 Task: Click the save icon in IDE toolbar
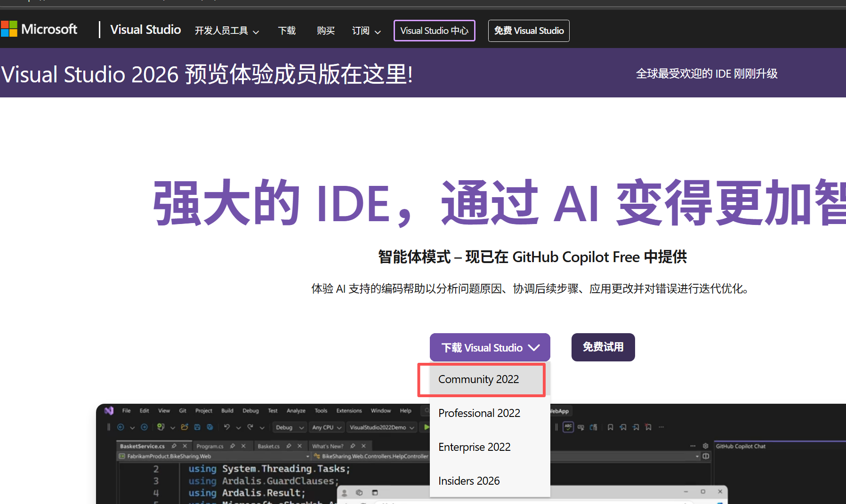coord(197,427)
